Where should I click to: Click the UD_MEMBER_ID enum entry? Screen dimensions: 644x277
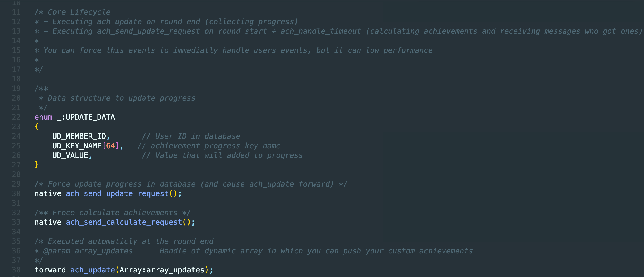tap(79, 136)
